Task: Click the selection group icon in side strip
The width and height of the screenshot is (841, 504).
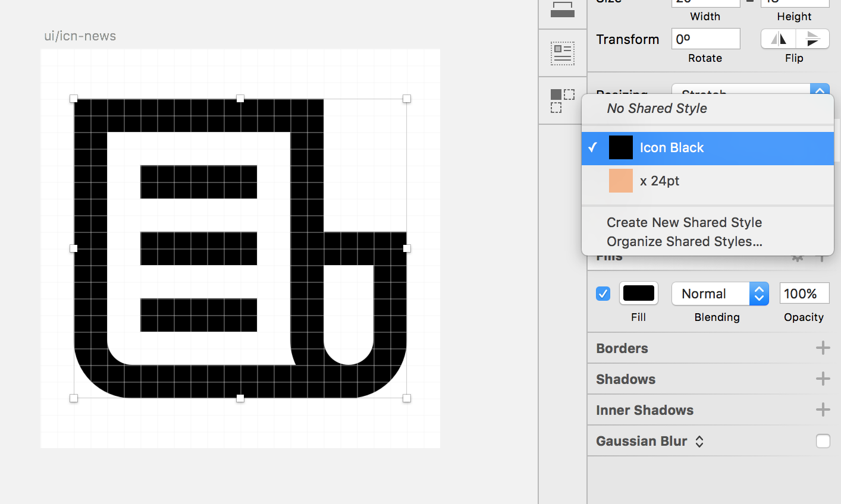Action: pyautogui.click(x=562, y=100)
